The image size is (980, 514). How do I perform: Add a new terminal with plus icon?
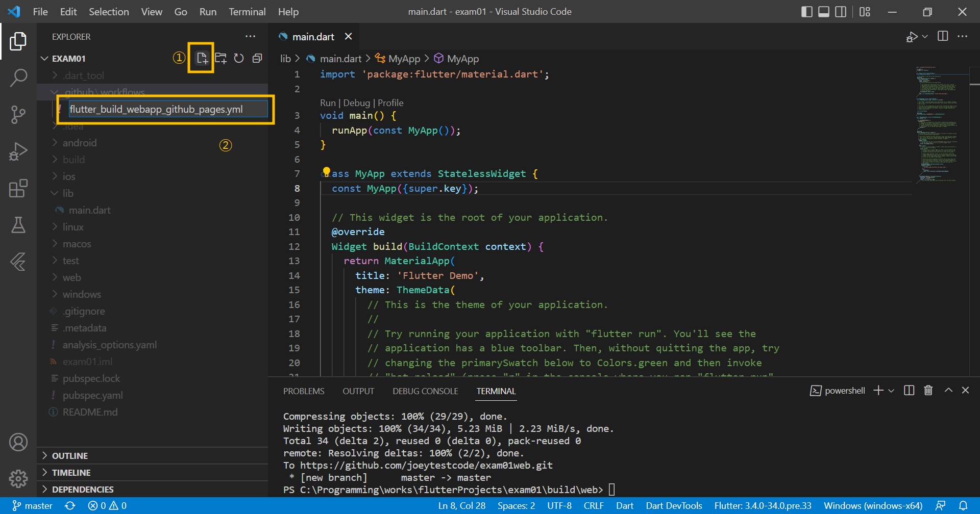(x=878, y=391)
